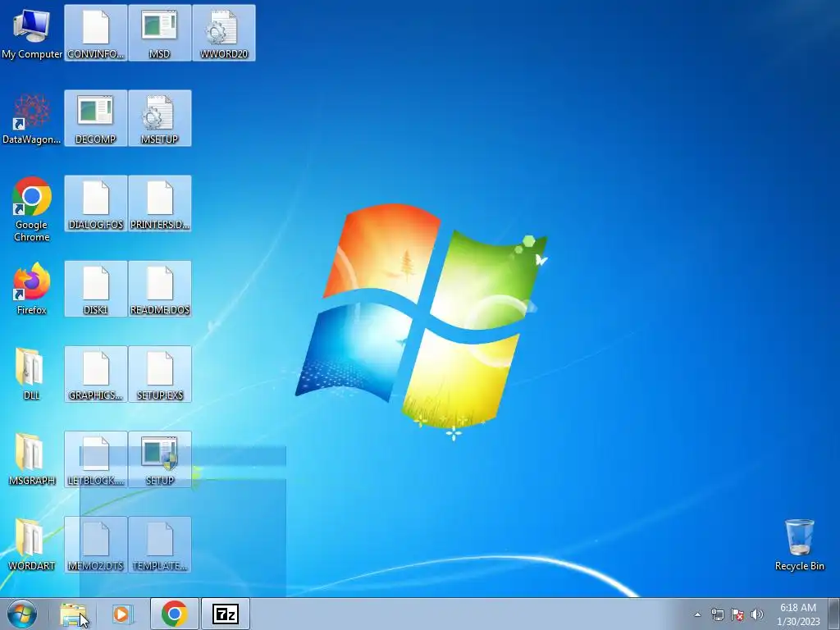Select the README.DOS file icon
Viewport: 840px width, 630px height.
pyautogui.click(x=160, y=289)
